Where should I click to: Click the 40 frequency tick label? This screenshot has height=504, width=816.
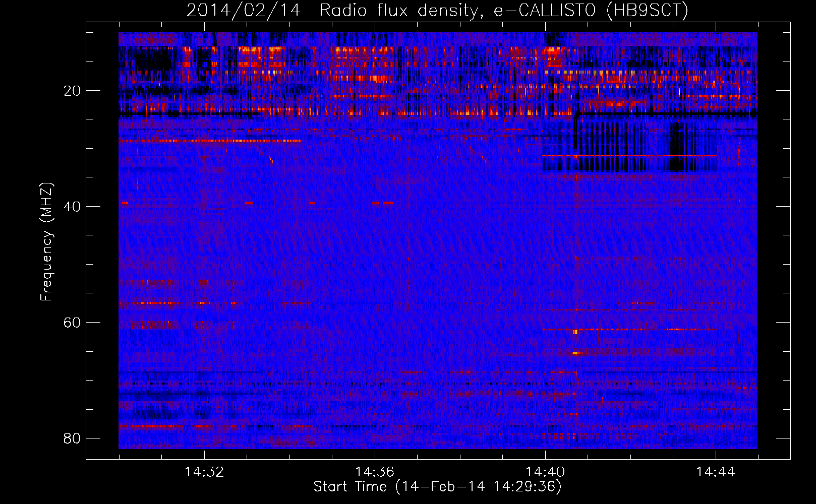(72, 207)
